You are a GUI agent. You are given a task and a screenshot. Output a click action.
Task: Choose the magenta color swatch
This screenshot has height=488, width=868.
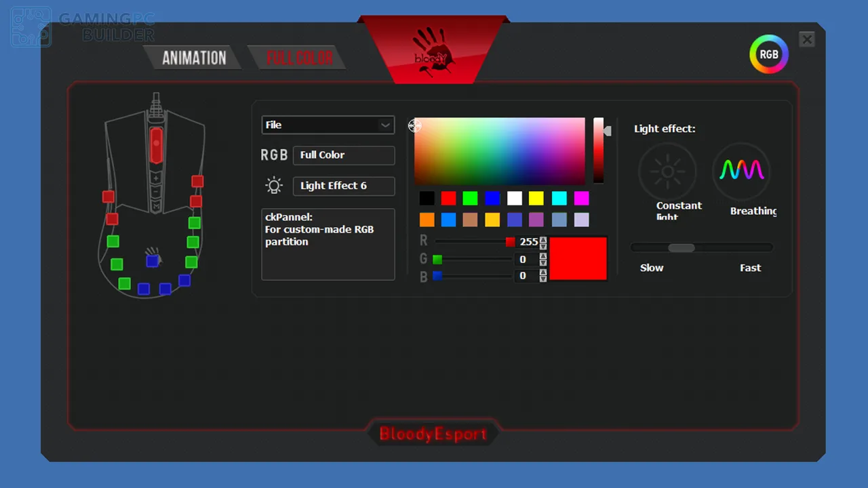(x=581, y=198)
